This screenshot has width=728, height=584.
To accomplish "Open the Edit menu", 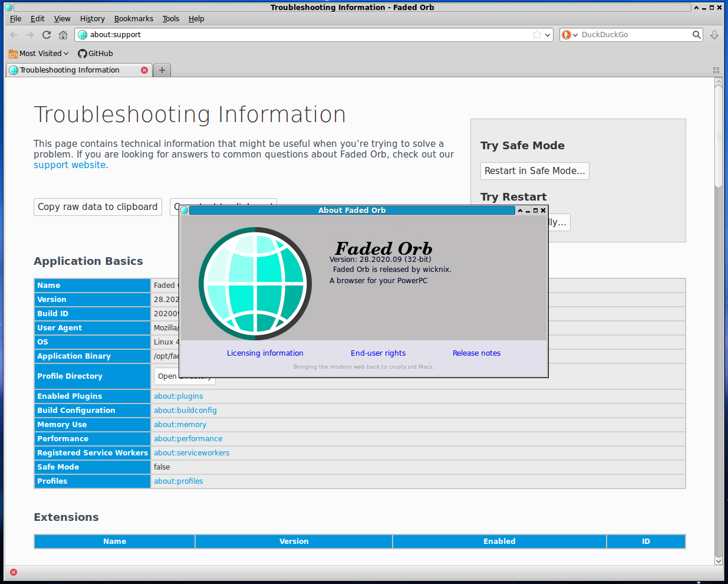I will 38,19.
